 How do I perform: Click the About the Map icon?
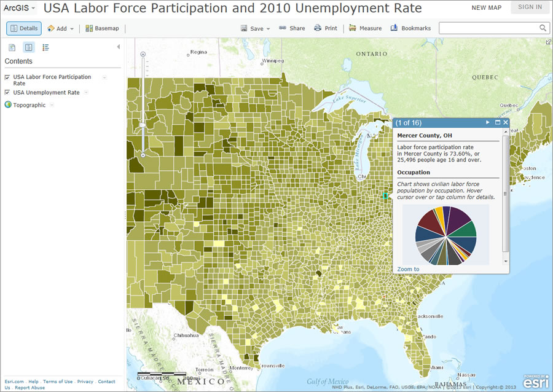point(12,47)
